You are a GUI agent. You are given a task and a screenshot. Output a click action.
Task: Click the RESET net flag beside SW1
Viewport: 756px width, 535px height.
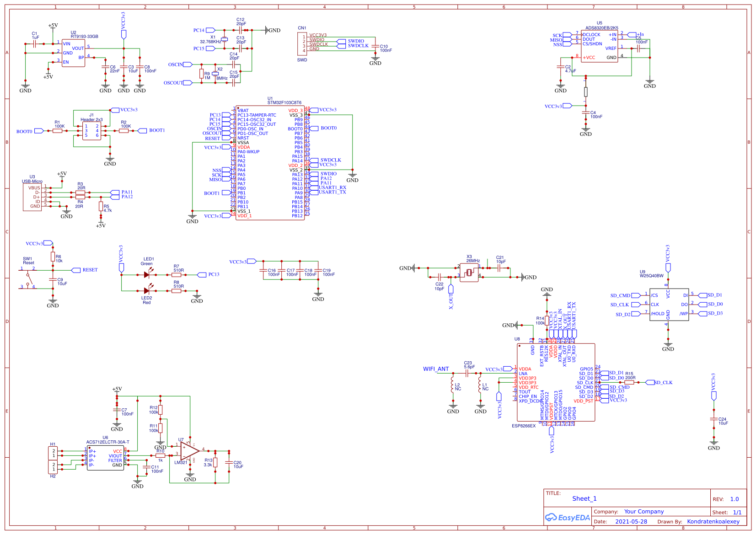click(85, 270)
